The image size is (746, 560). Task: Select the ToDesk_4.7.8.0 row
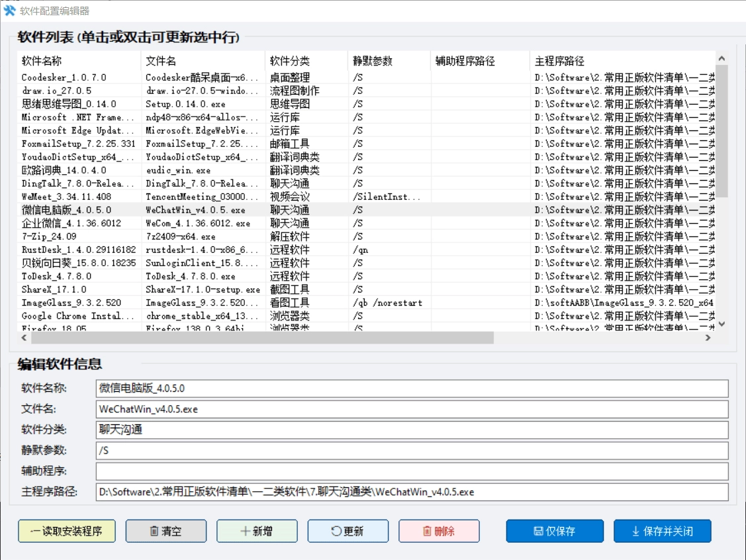366,277
